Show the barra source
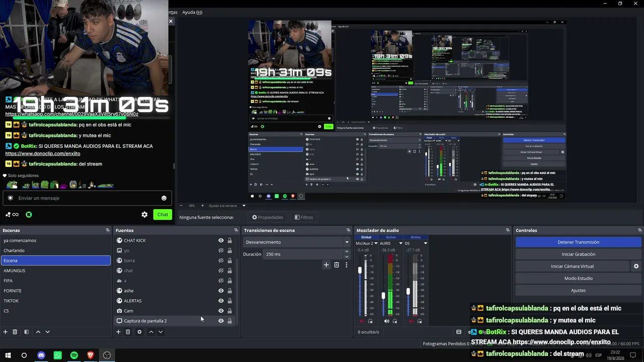Image resolution: width=644 pixels, height=362 pixels. [x=221, y=260]
